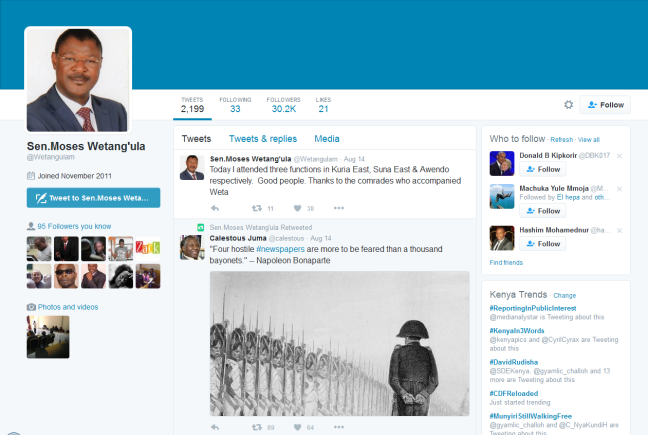
Task: Open El hepa link under Machuka suggestion
Action: point(568,197)
